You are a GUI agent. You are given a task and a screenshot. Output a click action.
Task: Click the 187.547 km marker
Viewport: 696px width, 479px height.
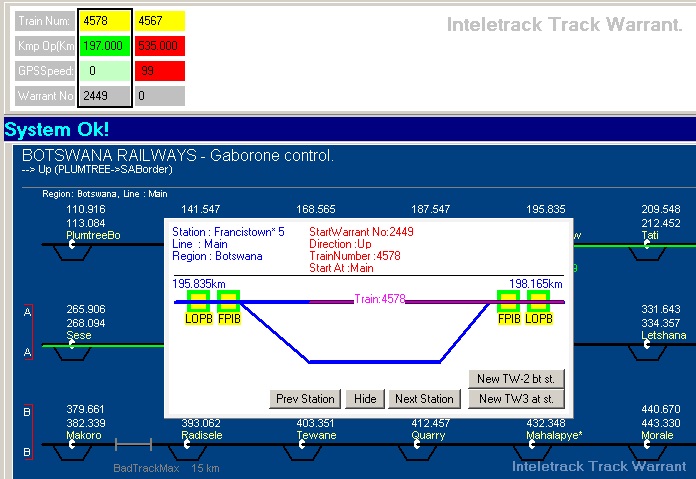coord(431,209)
